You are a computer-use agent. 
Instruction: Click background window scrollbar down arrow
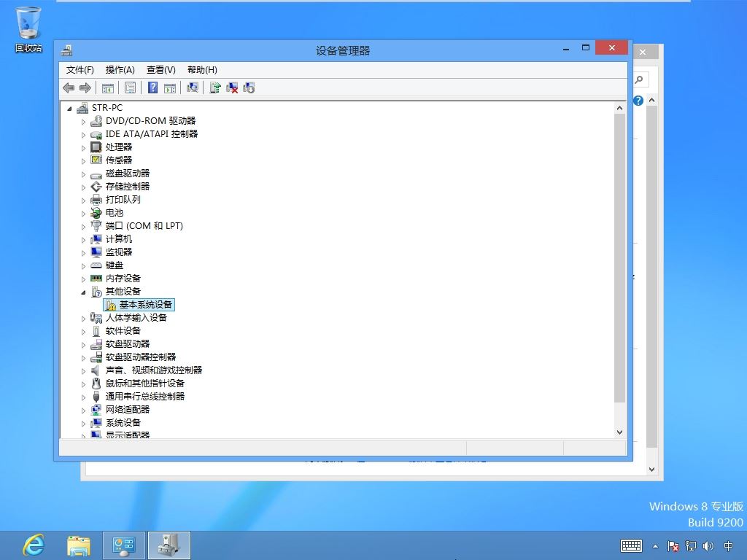[651, 469]
